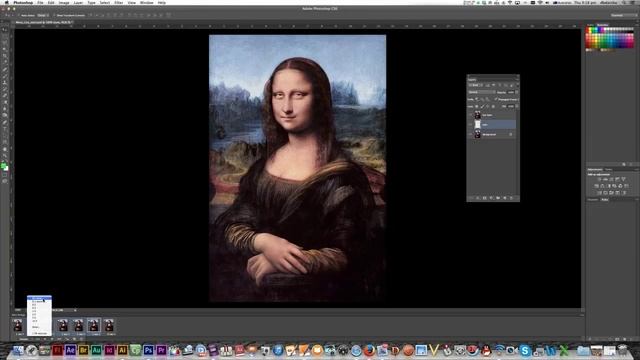Screen dimensions: 640x360
Task: Open the Layers panel flyout menu
Action: click(x=518, y=80)
